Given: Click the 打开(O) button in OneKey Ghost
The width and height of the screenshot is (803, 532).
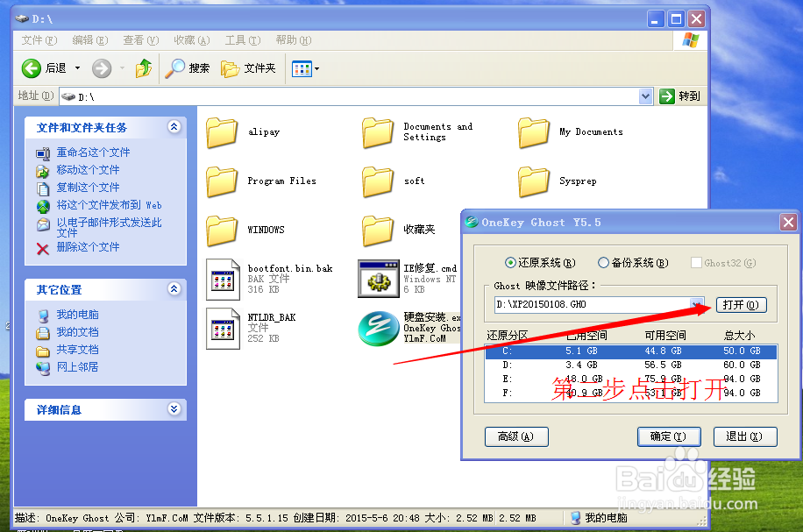Looking at the screenshot, I should (x=741, y=303).
